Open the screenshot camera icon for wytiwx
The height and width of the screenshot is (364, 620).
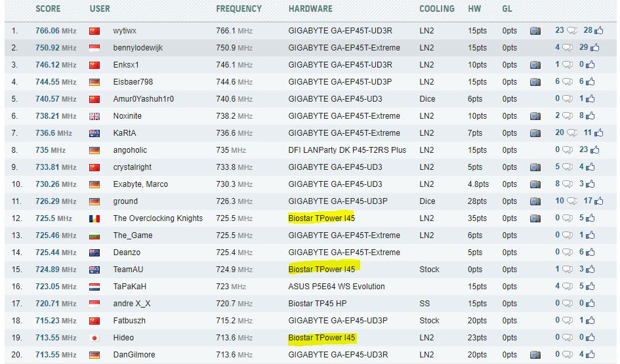535,31
